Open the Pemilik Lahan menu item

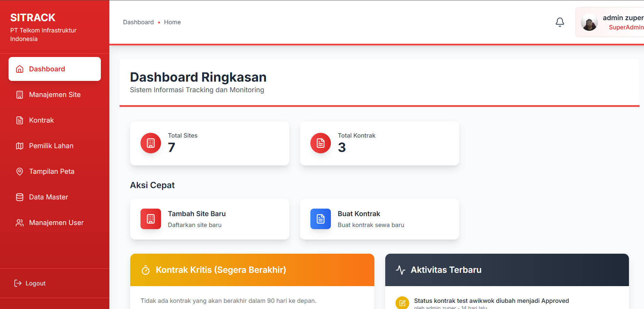(55, 146)
